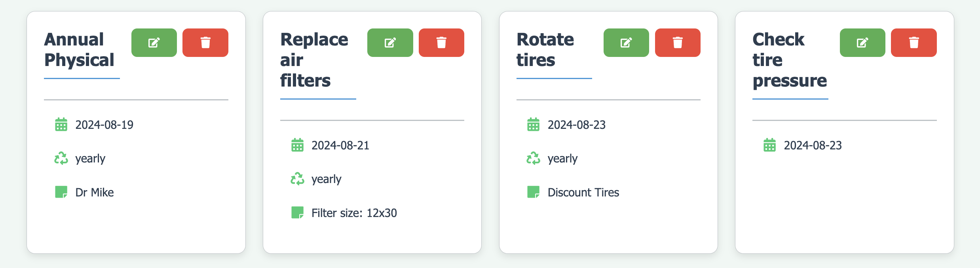
Task: Click note icon beside Filter size: 12x30
Action: click(297, 213)
